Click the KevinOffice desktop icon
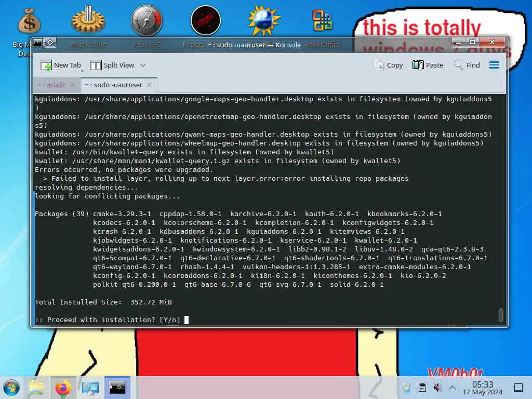This screenshot has height=399, width=532. [x=322, y=21]
